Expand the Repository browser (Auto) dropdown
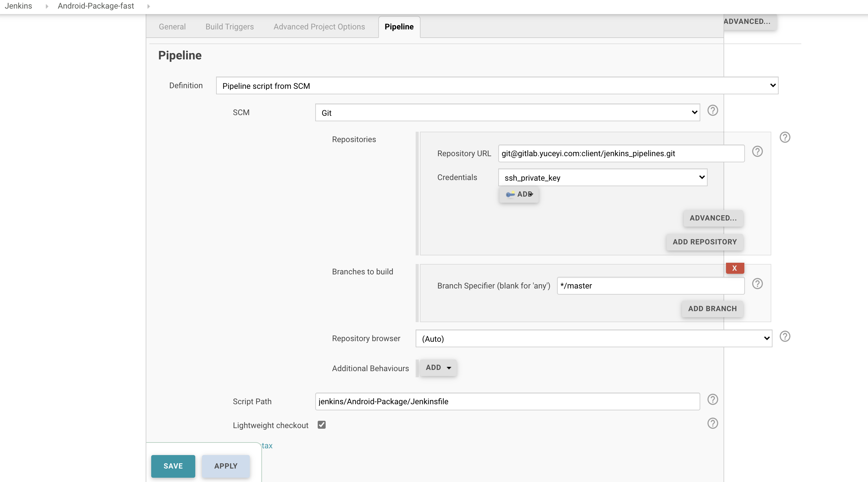 pyautogui.click(x=593, y=338)
